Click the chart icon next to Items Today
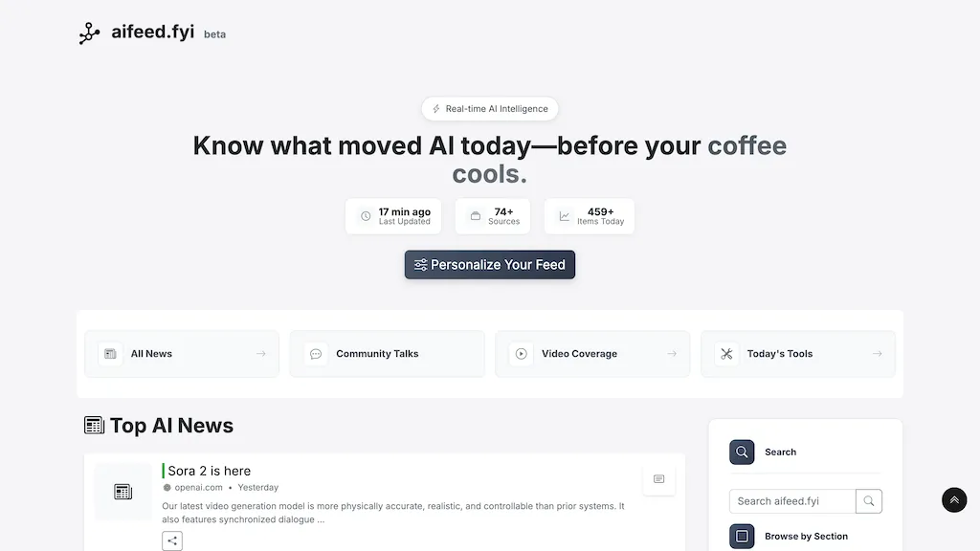The width and height of the screenshot is (980, 551). [x=565, y=216]
